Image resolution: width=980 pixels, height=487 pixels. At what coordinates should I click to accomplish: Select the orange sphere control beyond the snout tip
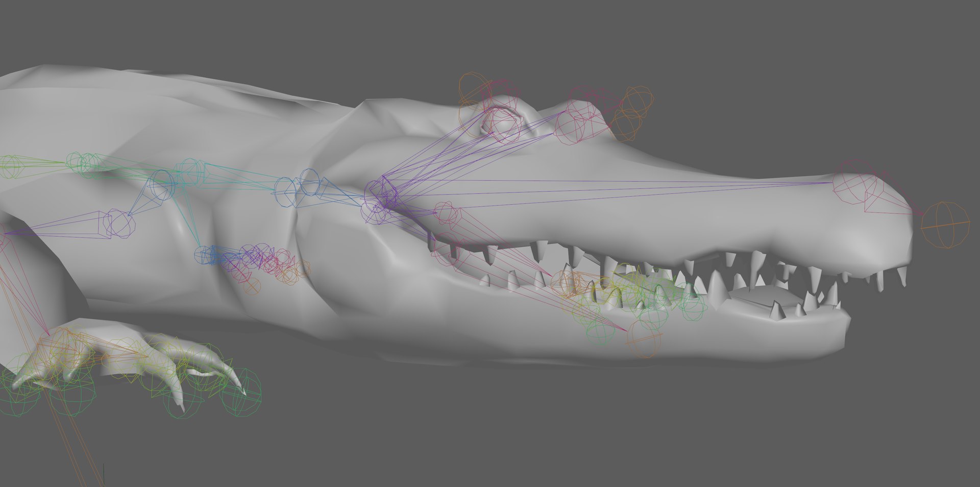[945, 225]
